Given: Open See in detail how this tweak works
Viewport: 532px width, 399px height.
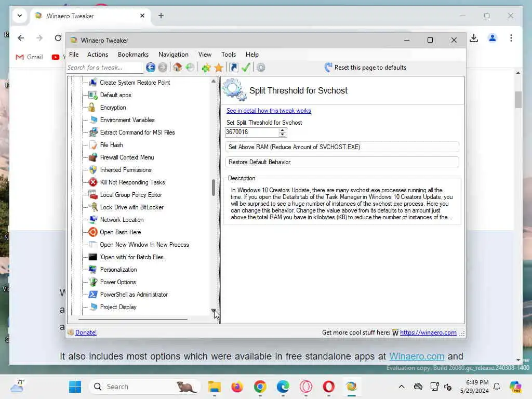Looking at the screenshot, I should coord(269,111).
